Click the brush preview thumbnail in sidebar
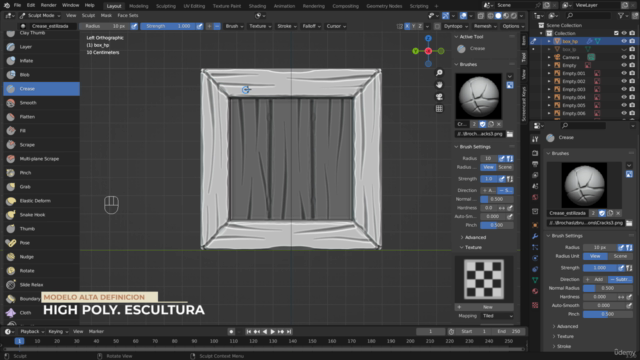640x360 pixels. [478, 96]
